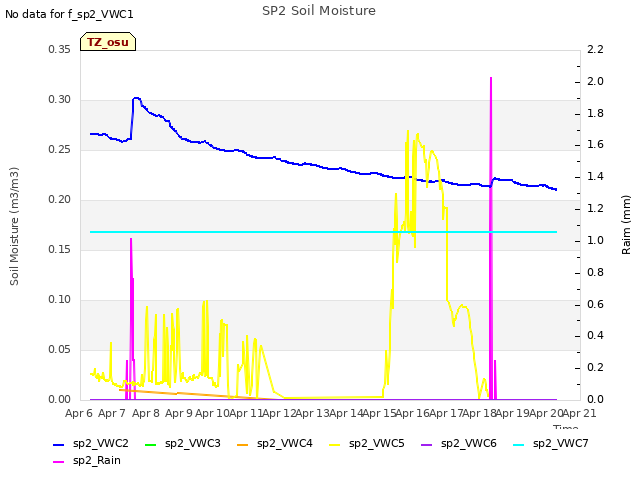Toggle sp2_VWC5 legend entry
The width and height of the screenshot is (640, 480).
coord(367,444)
